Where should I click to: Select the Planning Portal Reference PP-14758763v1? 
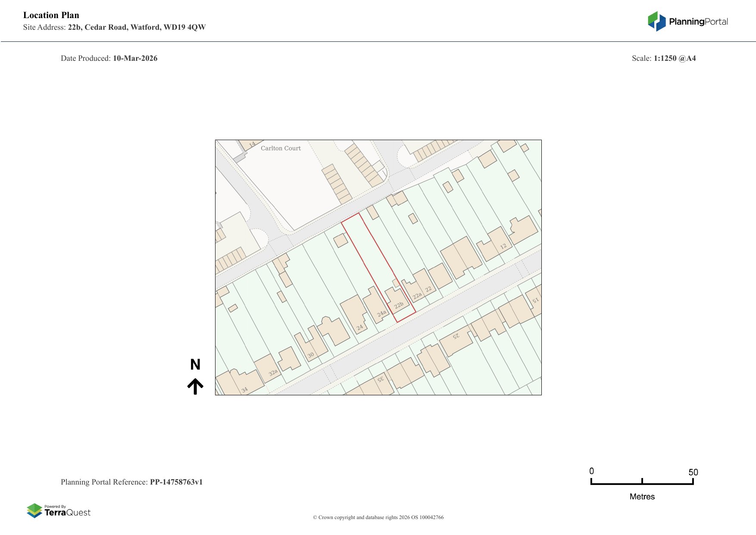(x=176, y=482)
